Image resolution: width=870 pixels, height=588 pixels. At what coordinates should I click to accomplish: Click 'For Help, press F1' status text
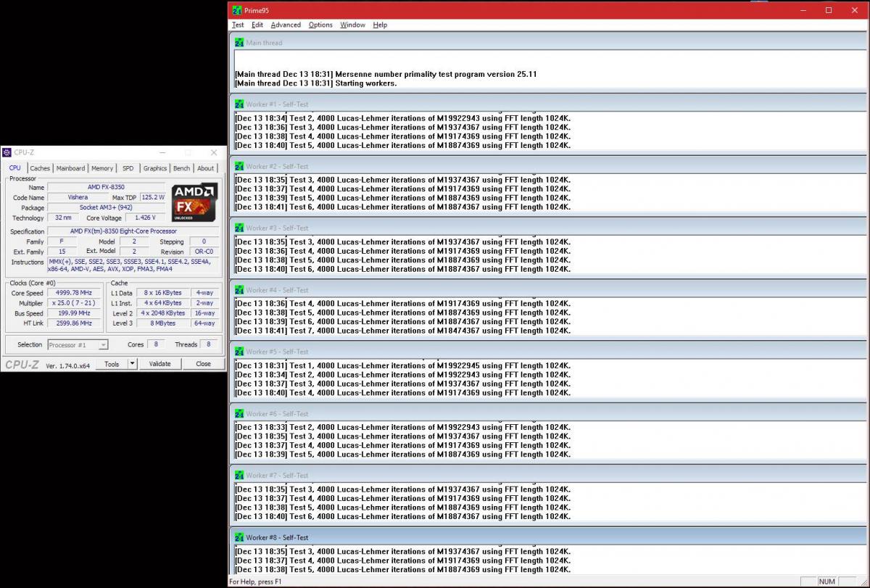(255, 581)
